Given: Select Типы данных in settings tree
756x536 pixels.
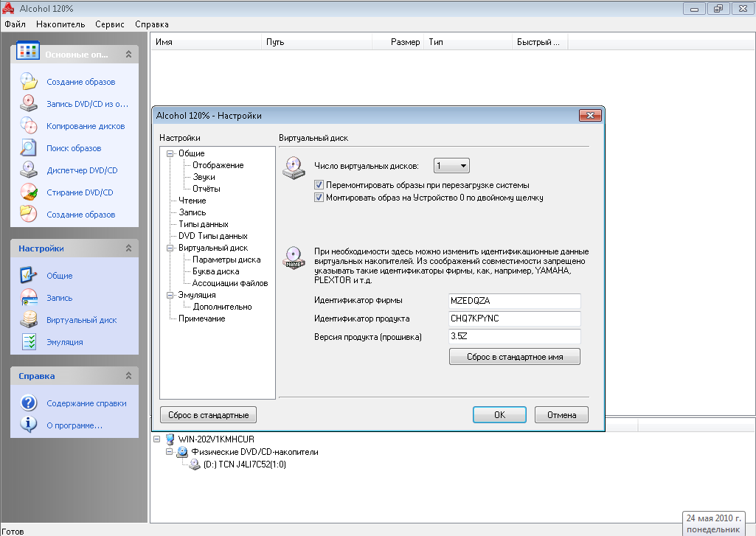Looking at the screenshot, I should click(x=204, y=225).
